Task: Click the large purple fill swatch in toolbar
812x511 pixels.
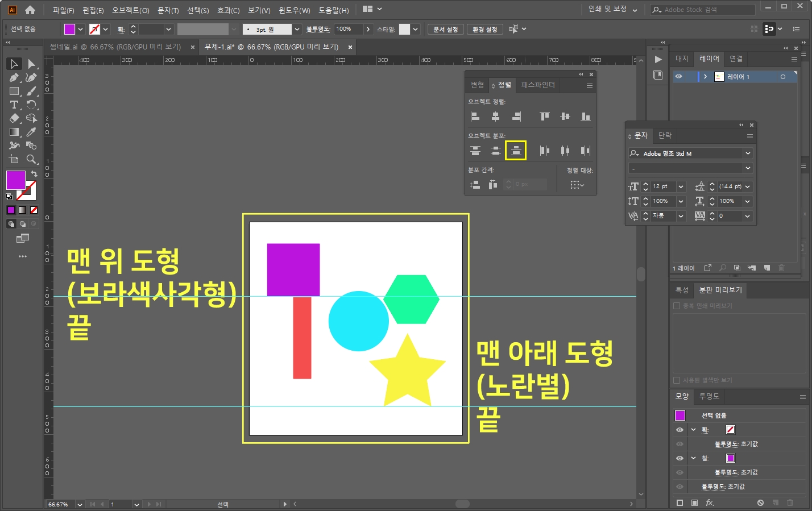Action: click(x=15, y=180)
